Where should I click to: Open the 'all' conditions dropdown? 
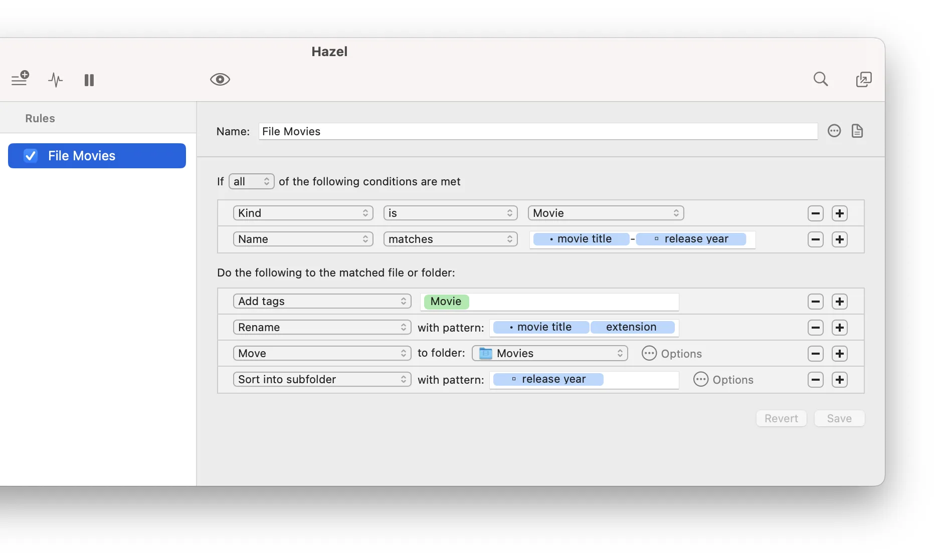click(x=251, y=181)
